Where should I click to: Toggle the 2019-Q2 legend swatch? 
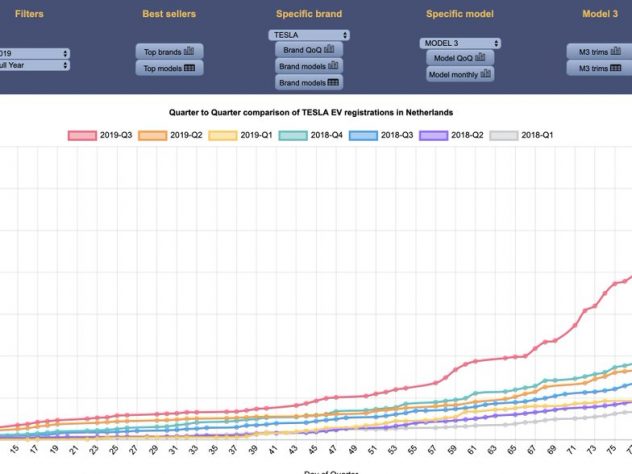[x=152, y=135]
